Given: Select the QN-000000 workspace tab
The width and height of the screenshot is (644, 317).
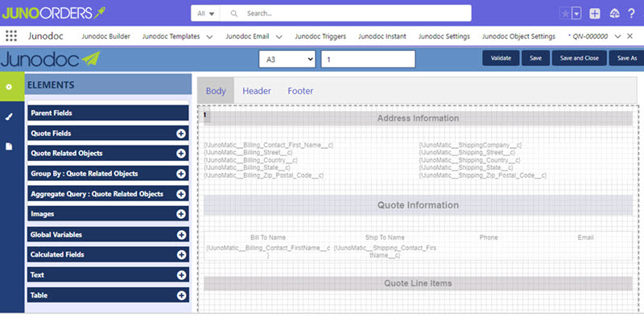Looking at the screenshot, I should tap(588, 36).
